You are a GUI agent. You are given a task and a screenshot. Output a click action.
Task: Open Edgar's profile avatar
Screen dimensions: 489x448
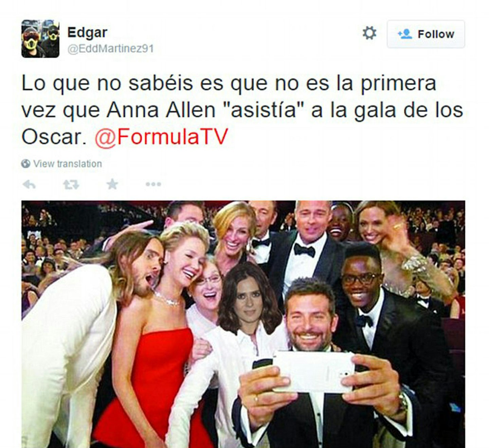40,39
